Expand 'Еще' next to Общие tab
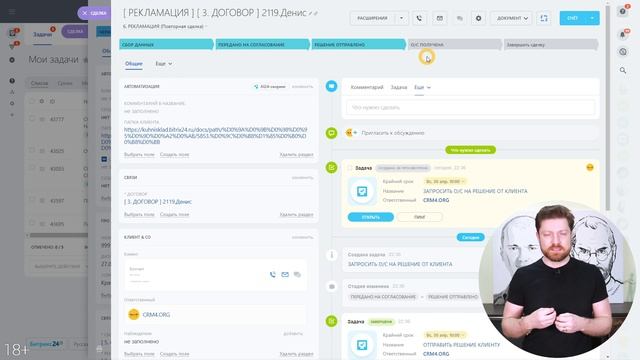The image size is (640, 360). coord(164,64)
